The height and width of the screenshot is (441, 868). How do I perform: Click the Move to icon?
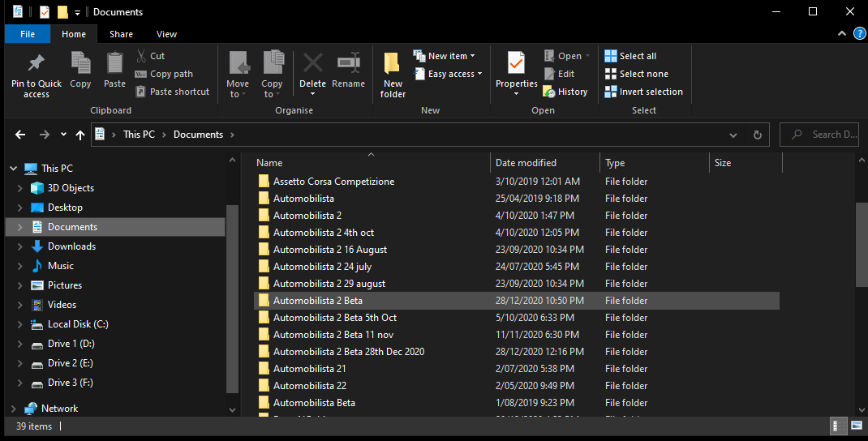coord(239,62)
